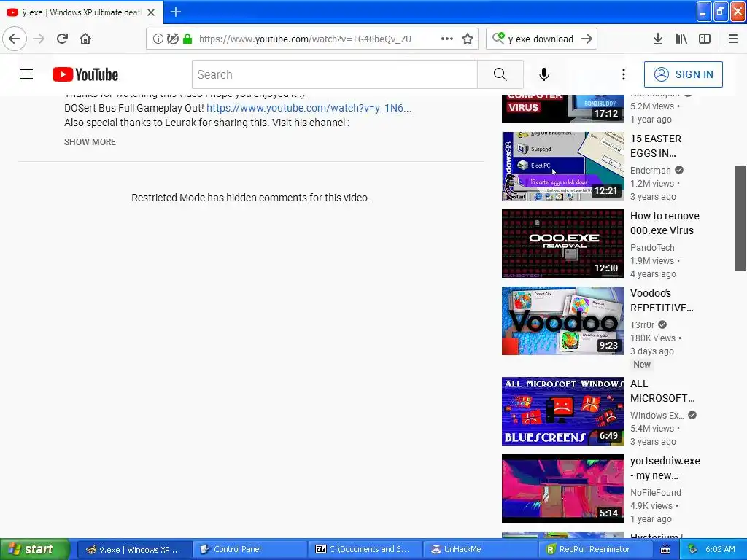The width and height of the screenshot is (747, 560).
Task: Click the on-screen keyboard tray icon
Action: coord(665,550)
